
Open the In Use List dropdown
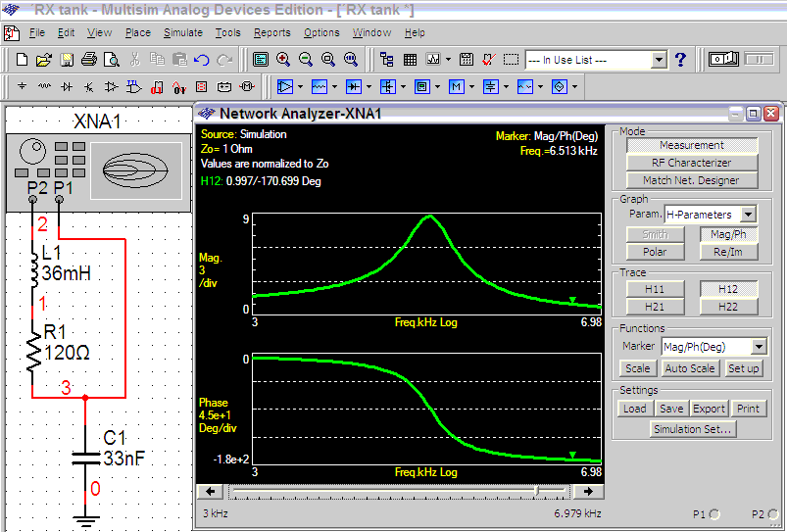click(x=659, y=60)
